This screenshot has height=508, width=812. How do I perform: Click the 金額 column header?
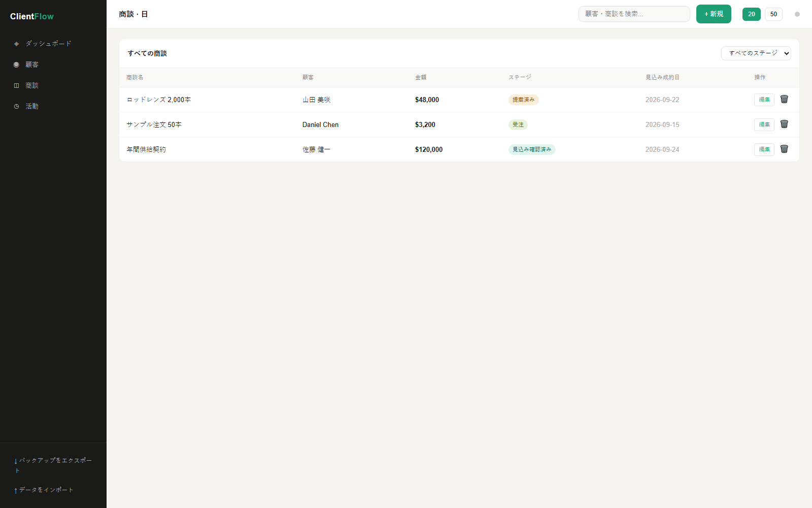[421, 77]
